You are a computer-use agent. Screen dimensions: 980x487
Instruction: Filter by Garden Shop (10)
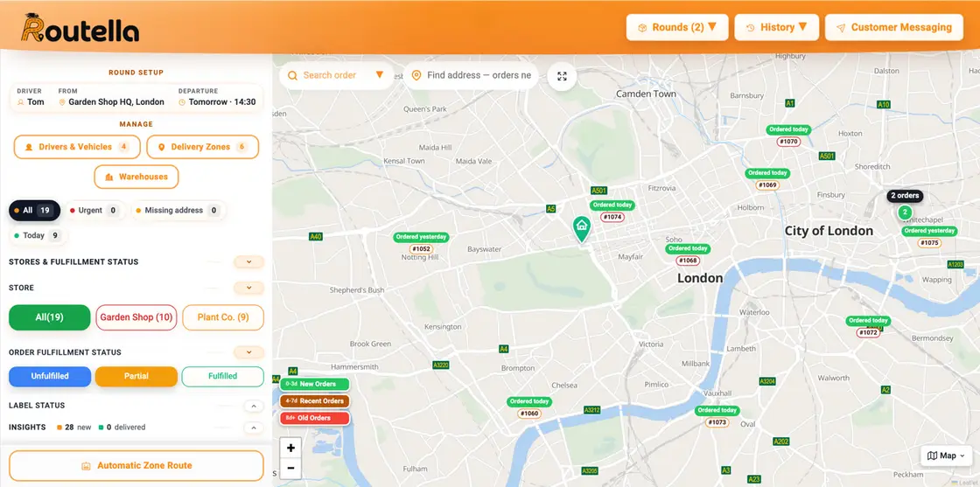pyautogui.click(x=136, y=317)
